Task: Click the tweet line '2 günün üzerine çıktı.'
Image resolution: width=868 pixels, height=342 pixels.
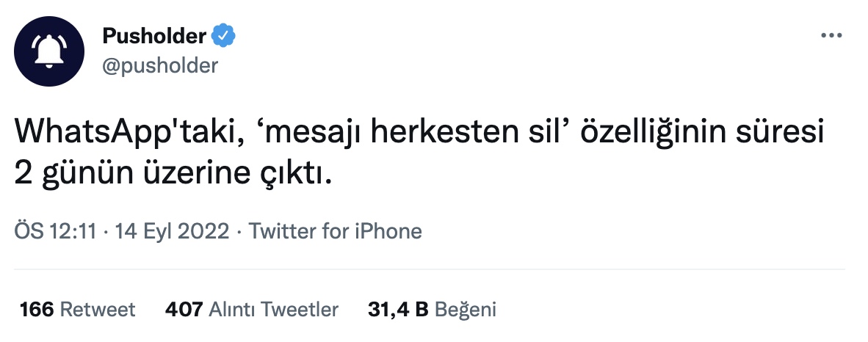Action: coord(173,174)
